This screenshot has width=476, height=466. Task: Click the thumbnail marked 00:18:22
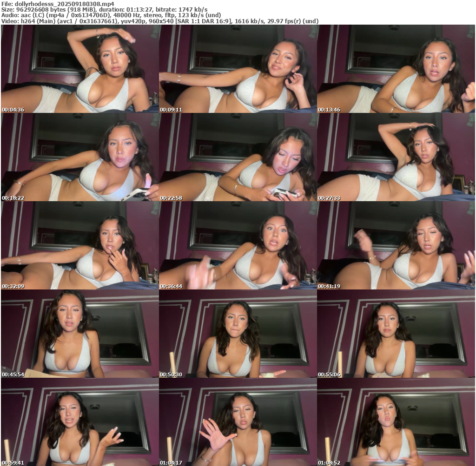coord(79,157)
